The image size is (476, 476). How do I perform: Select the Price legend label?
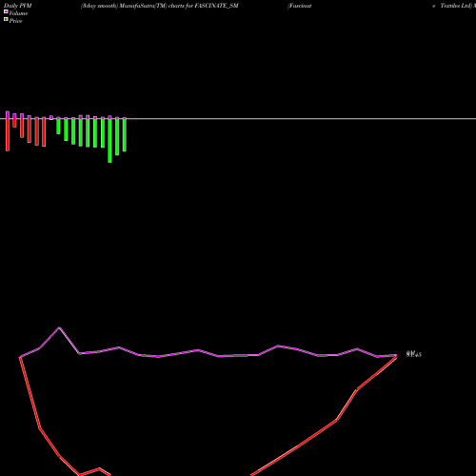coord(16,21)
